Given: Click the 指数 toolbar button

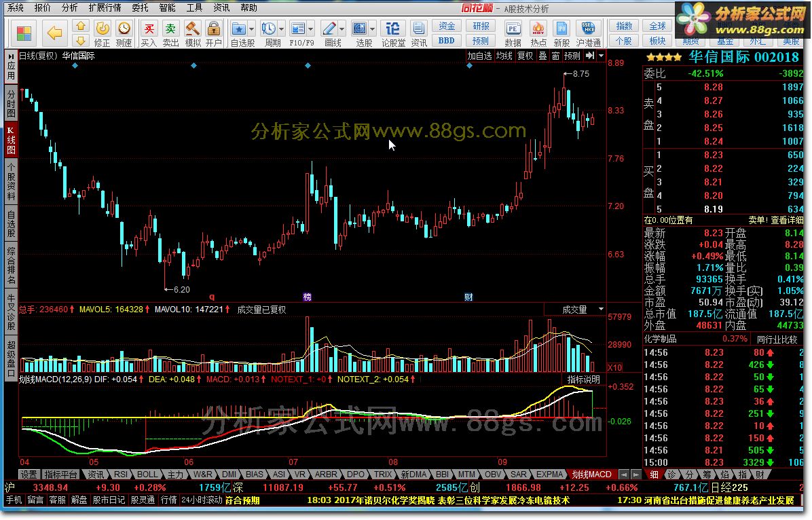Looking at the screenshot, I should coord(624,26).
